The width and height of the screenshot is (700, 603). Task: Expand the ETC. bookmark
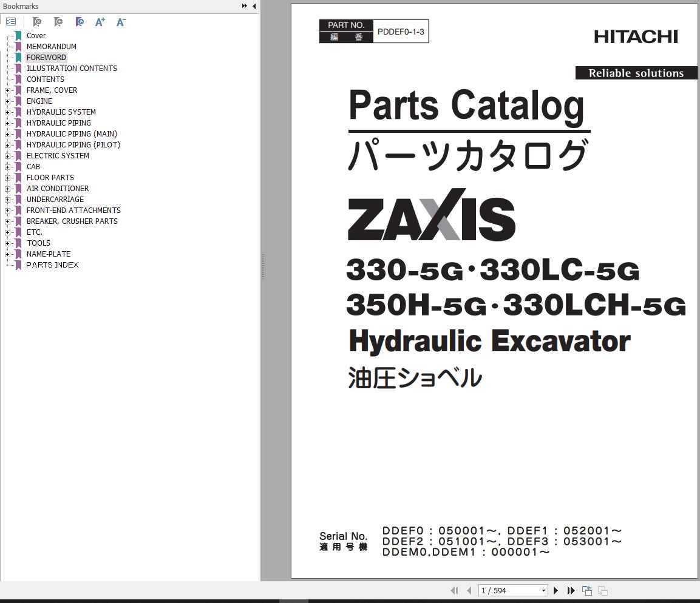point(7,232)
